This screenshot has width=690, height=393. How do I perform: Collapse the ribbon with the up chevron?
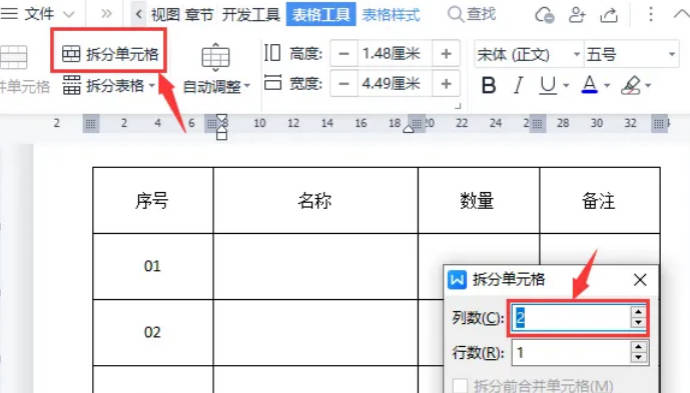(681, 14)
